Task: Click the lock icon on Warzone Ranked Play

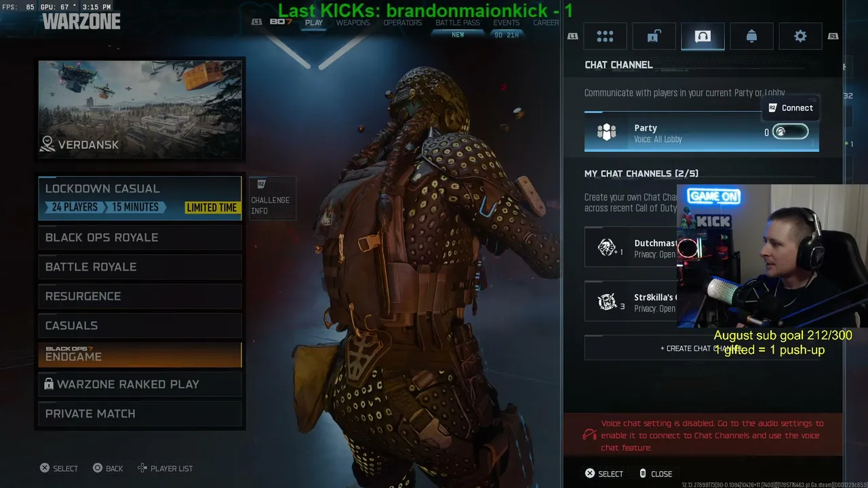Action: tap(49, 384)
